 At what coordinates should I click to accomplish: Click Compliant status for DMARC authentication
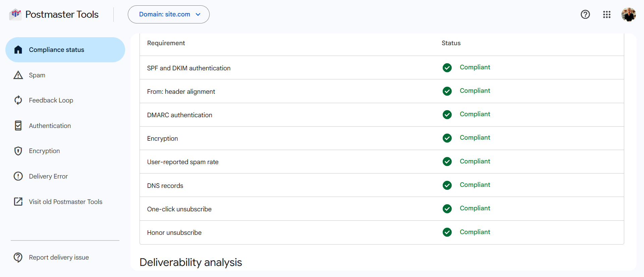click(475, 114)
